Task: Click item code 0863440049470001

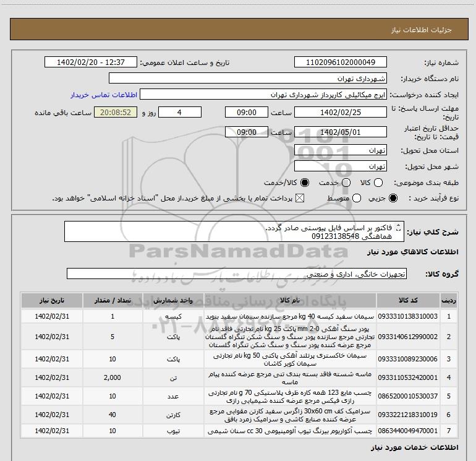Action: [x=408, y=431]
